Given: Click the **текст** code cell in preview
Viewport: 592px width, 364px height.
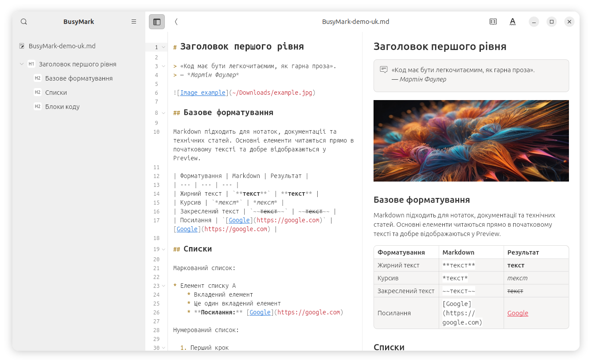Looking at the screenshot, I should 459,265.
